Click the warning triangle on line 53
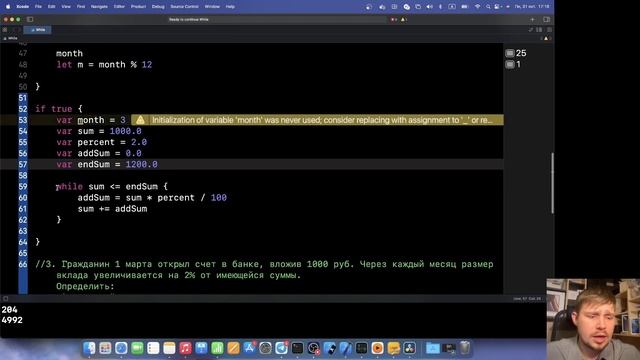640x360 pixels. click(140, 120)
